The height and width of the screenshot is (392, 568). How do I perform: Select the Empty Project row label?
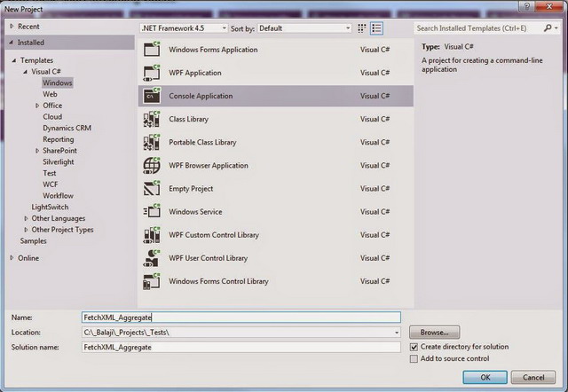(191, 189)
